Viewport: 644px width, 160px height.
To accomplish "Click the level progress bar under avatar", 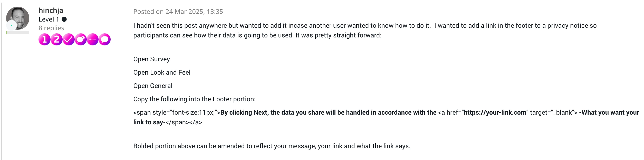I will pyautogui.click(x=18, y=33).
